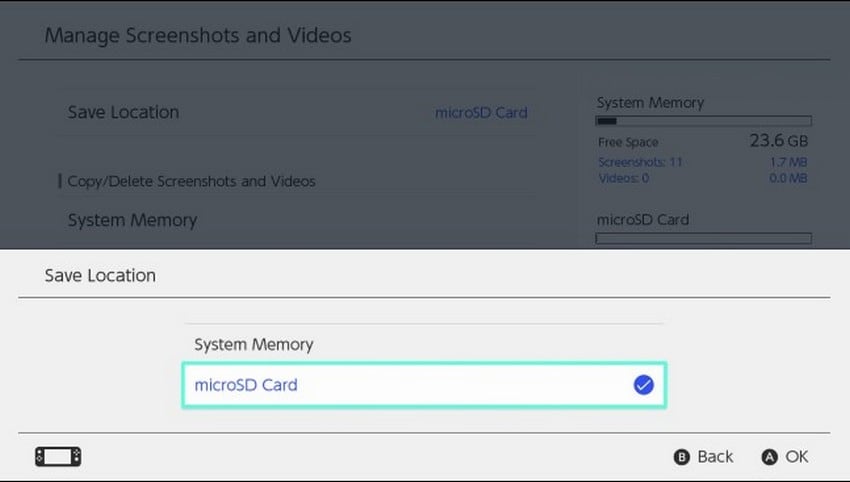Select System Memory as save location

click(254, 344)
